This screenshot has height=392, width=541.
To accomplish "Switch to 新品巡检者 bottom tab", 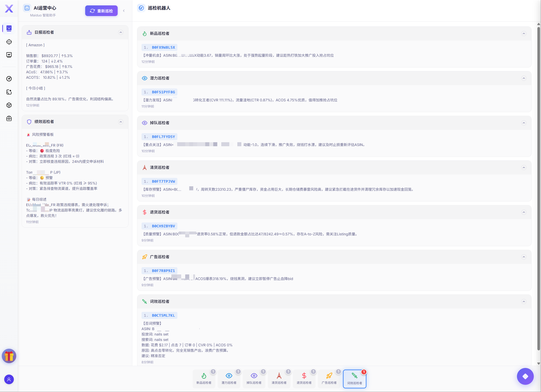I will point(204,379).
